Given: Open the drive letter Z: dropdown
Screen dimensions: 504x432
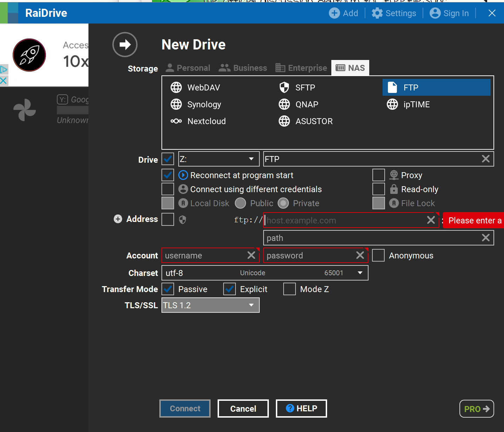Looking at the screenshot, I should click(219, 159).
